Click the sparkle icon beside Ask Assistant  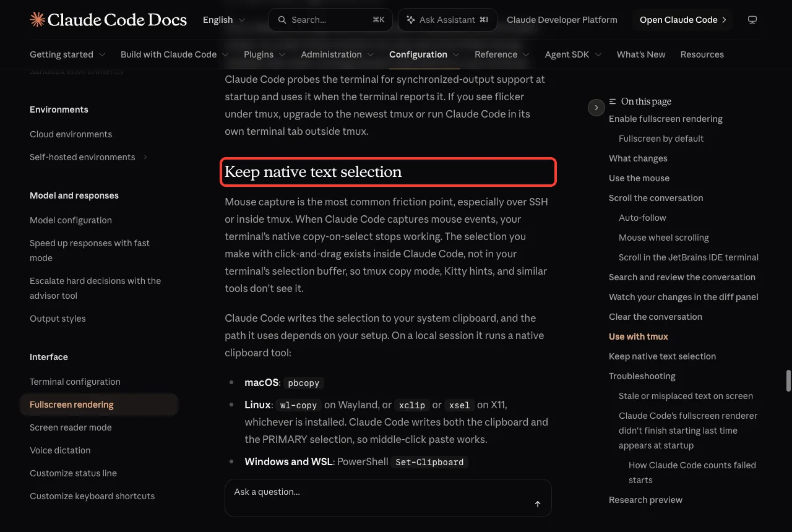click(x=411, y=20)
